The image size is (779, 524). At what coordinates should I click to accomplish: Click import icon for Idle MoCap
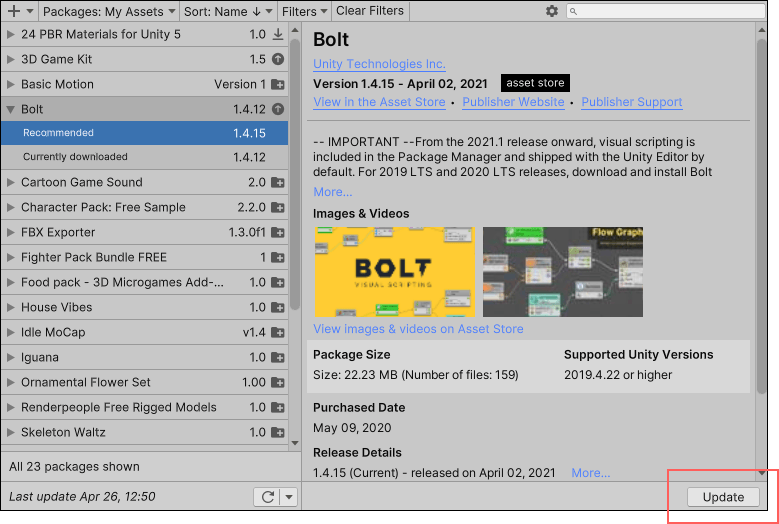(278, 332)
